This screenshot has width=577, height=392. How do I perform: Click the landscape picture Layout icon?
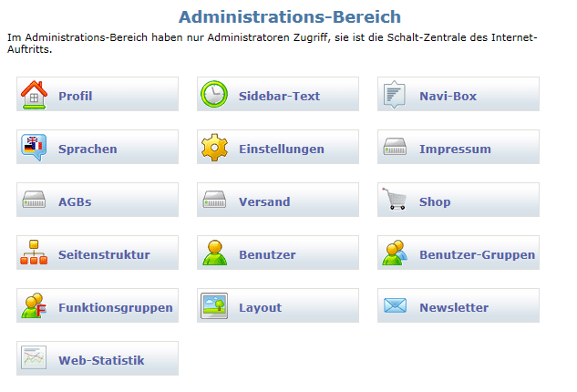(x=214, y=305)
